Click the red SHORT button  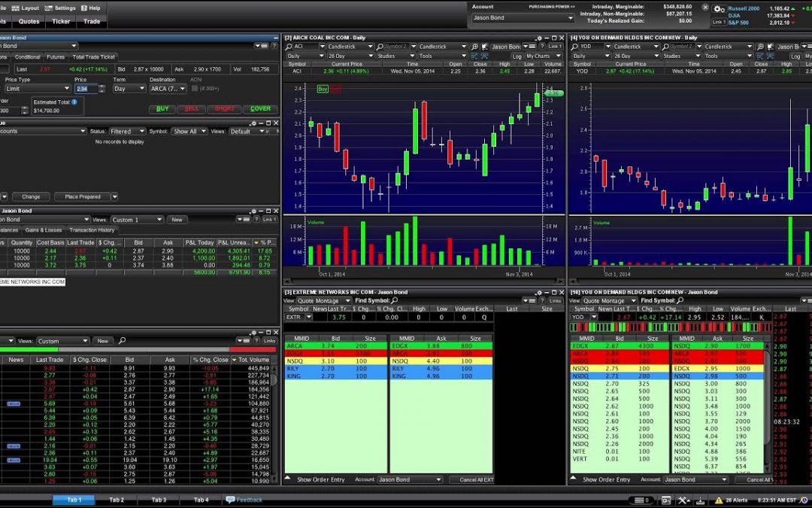tap(224, 109)
